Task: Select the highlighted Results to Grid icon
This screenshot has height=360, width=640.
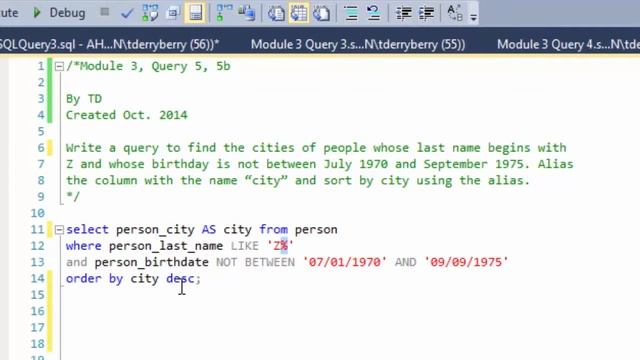Action: [299, 13]
